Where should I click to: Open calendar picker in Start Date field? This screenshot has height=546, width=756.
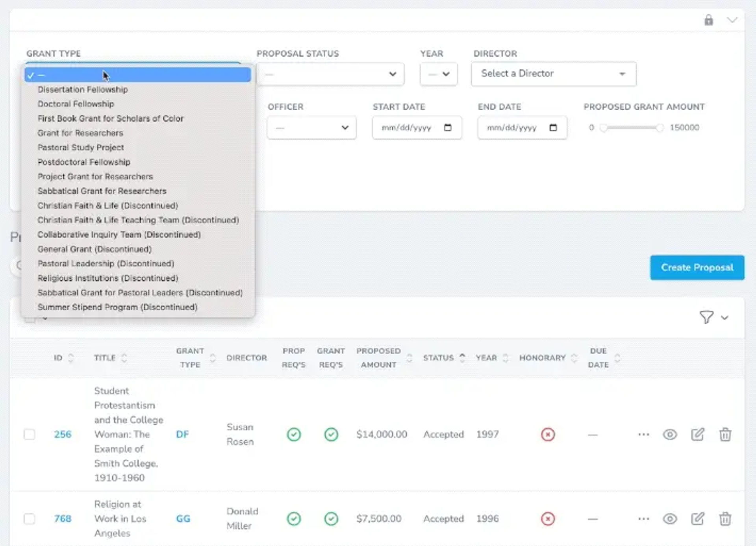coord(448,128)
